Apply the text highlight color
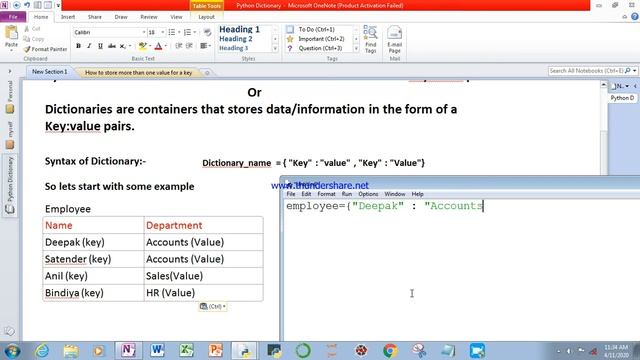The image size is (640, 360). [x=142, y=46]
